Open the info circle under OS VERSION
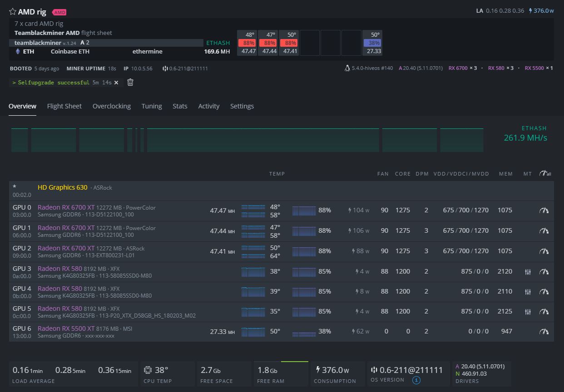Viewport: 564px width, 392px height. pos(417,381)
